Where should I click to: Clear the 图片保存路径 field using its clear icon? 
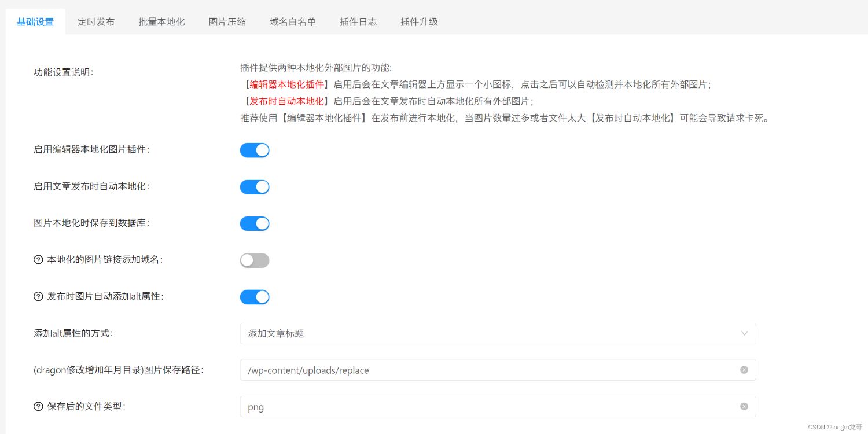tap(744, 370)
